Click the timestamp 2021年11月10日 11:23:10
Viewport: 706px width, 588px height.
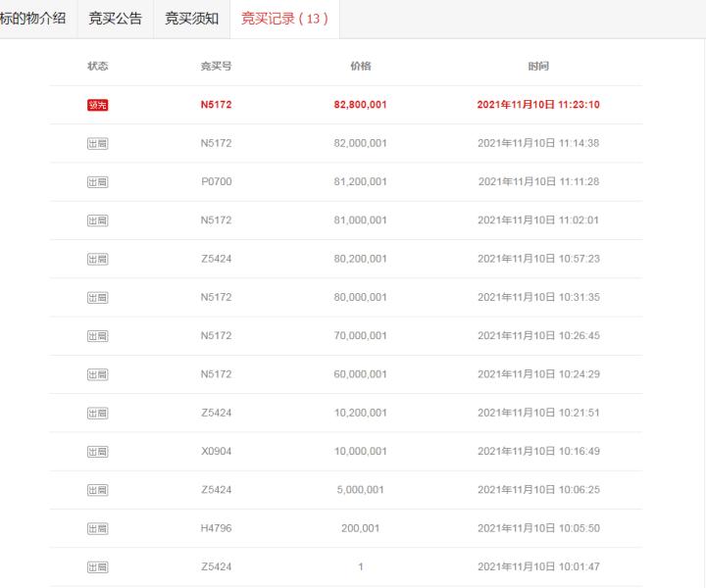pos(538,105)
